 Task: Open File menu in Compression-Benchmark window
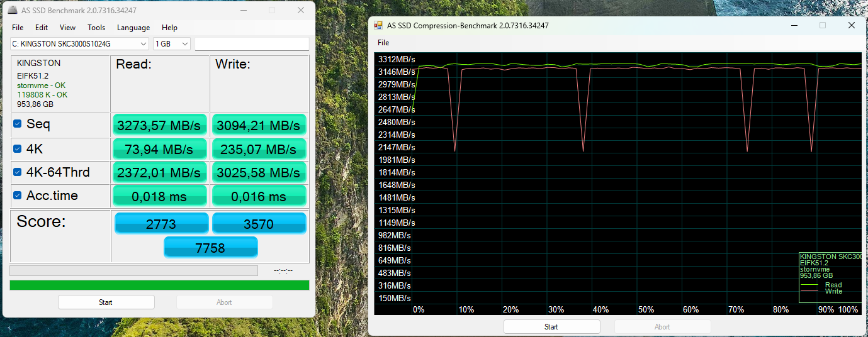click(x=383, y=43)
